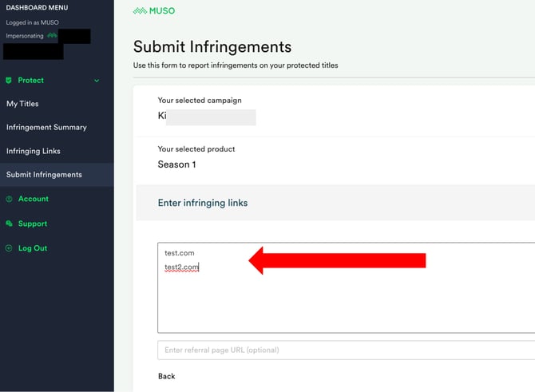
Task: Click the small MUSO icon beside Impersonating
Action: 53,35
